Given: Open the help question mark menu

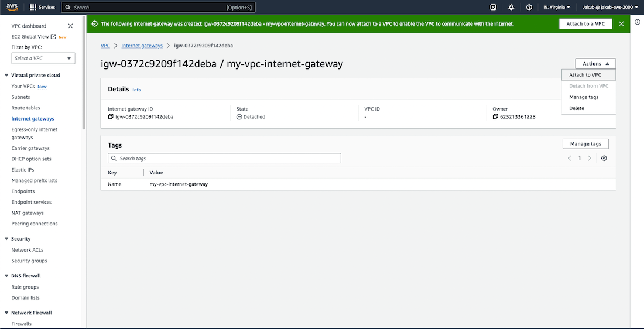Looking at the screenshot, I should point(529,8).
